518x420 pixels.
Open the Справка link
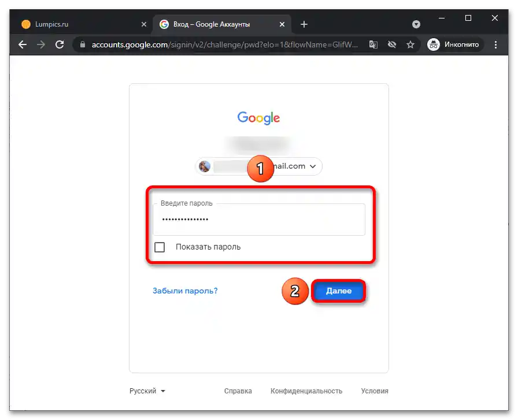pyautogui.click(x=238, y=391)
